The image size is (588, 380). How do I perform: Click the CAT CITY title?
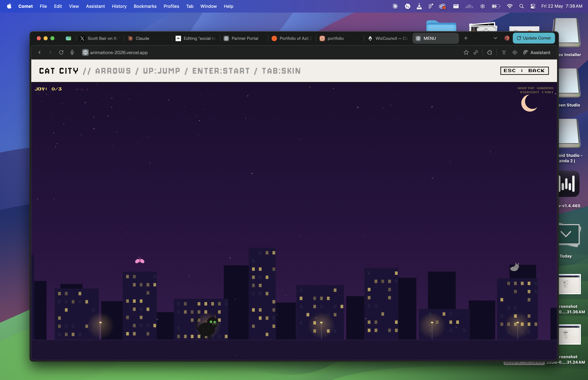[59, 71]
